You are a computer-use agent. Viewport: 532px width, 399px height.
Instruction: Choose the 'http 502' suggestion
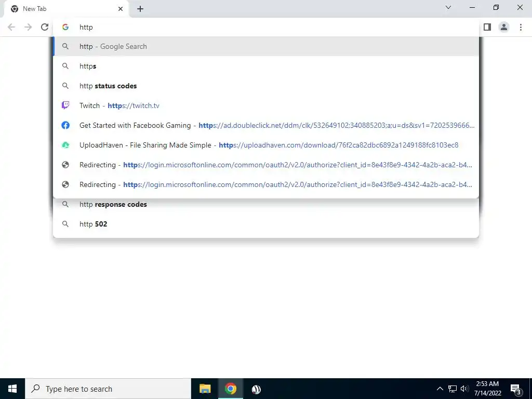(x=266, y=224)
